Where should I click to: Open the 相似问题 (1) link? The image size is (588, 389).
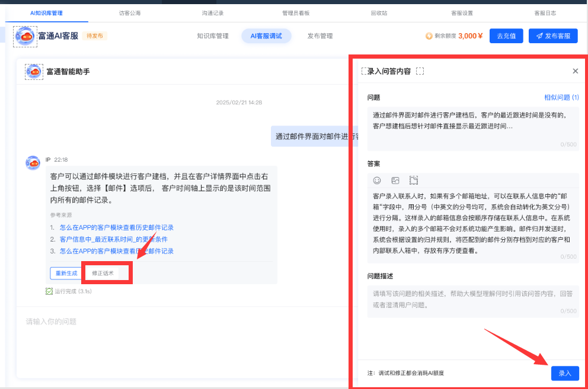(561, 98)
